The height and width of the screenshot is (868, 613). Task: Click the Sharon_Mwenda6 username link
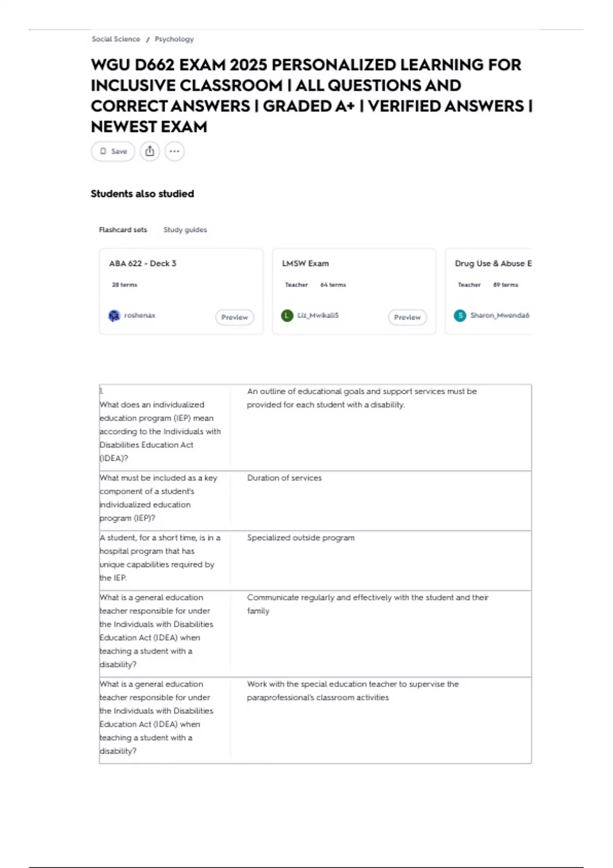tap(500, 316)
